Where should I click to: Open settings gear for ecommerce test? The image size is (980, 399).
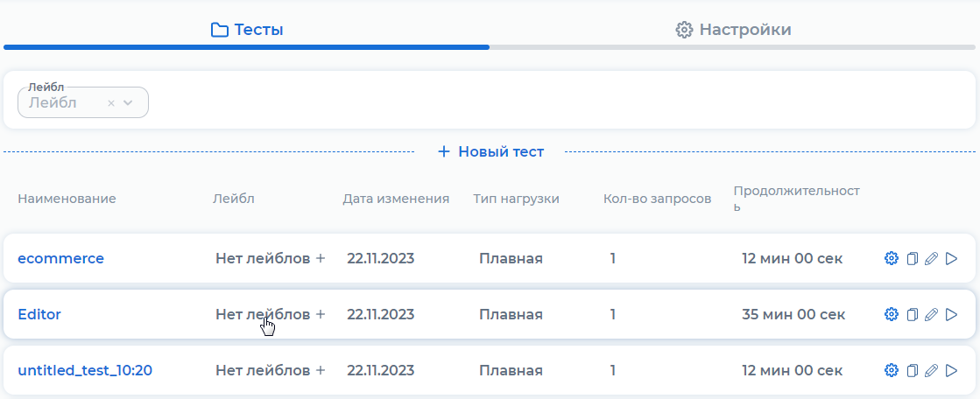[x=892, y=258]
